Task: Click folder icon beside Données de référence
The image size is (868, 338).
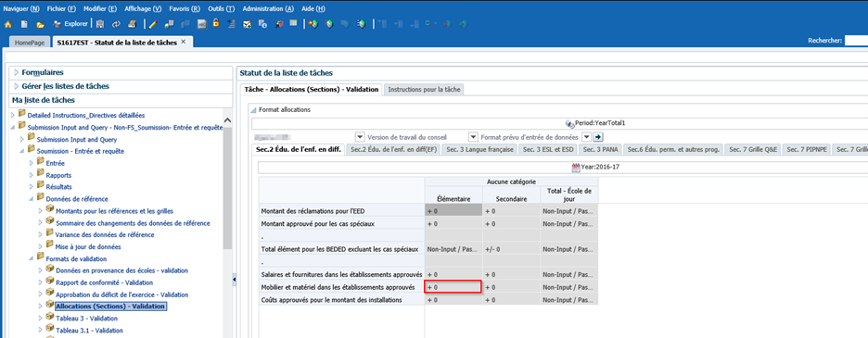Action: point(41,197)
